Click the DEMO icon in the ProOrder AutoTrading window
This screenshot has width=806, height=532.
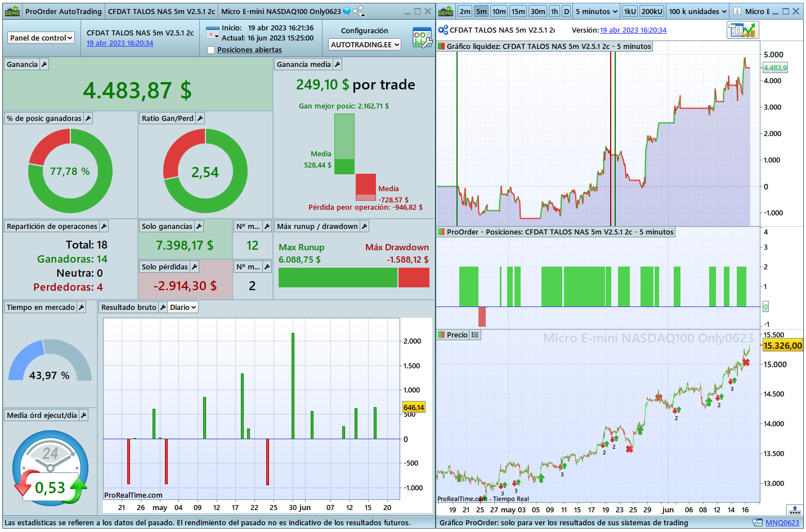click(x=12, y=11)
